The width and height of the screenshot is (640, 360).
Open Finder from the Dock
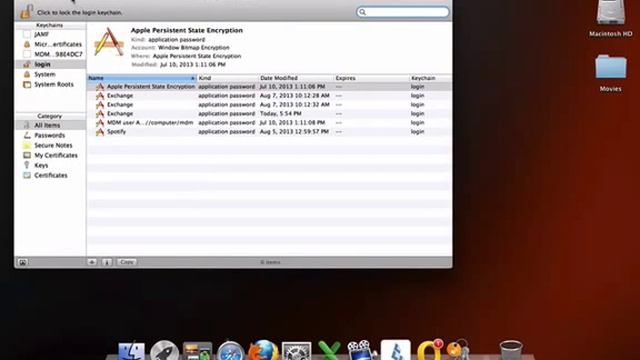click(x=131, y=351)
